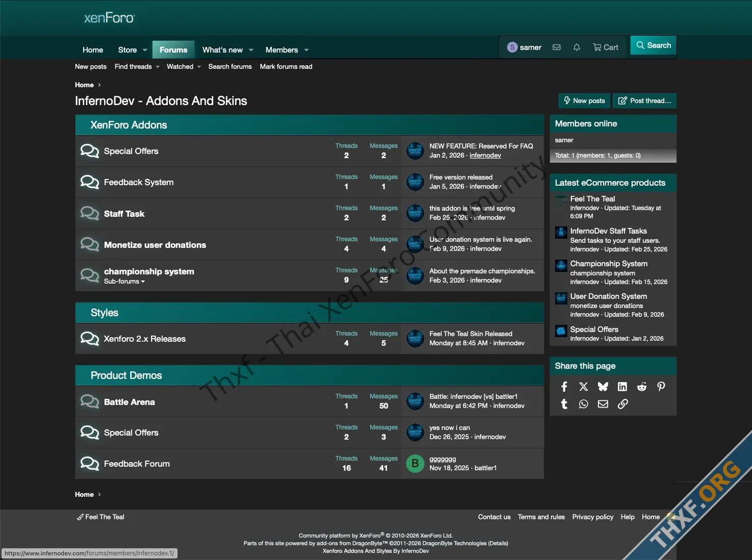Open the Feel The Teal style chooser

101,517
